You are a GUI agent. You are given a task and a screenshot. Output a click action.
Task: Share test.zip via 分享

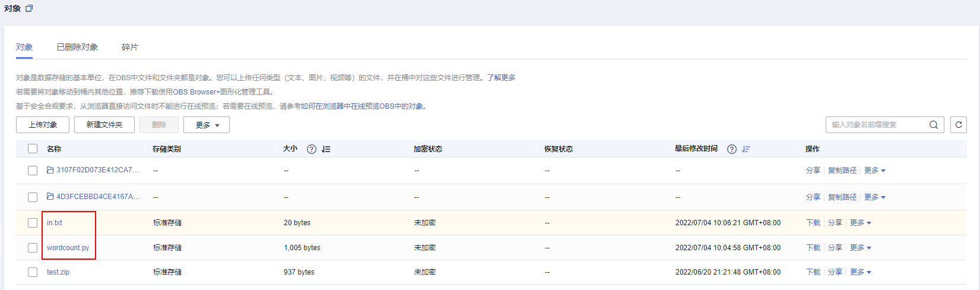tap(835, 272)
